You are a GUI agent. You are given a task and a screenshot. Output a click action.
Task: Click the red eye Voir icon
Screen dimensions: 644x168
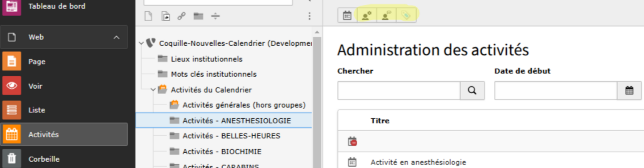tap(12, 86)
